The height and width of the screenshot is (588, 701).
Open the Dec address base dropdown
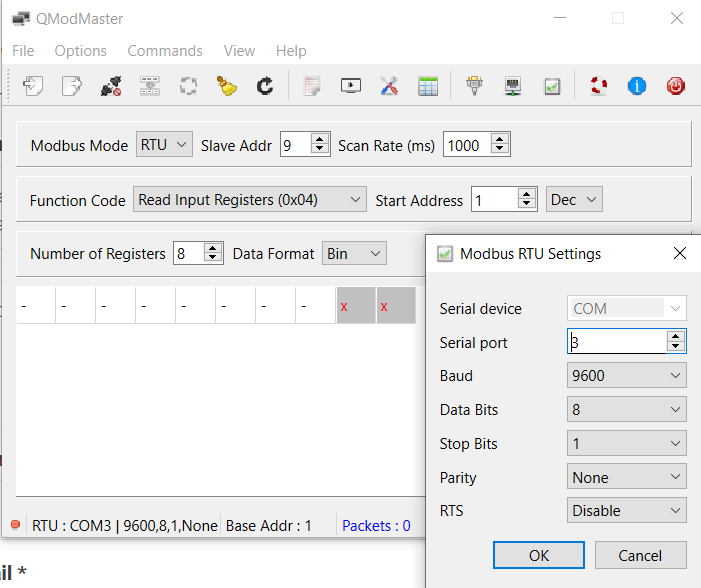coord(574,199)
